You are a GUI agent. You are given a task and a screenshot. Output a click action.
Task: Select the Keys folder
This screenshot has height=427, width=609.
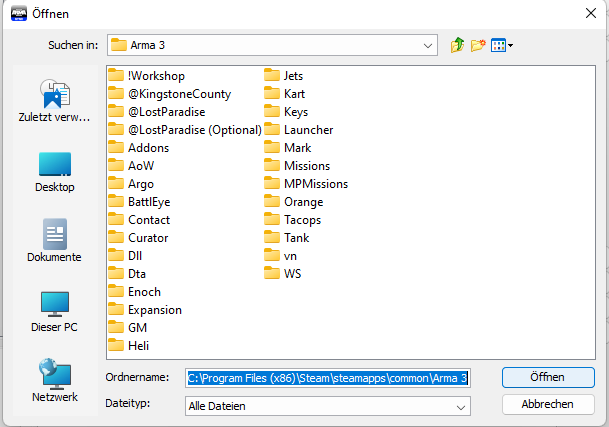coord(286,112)
